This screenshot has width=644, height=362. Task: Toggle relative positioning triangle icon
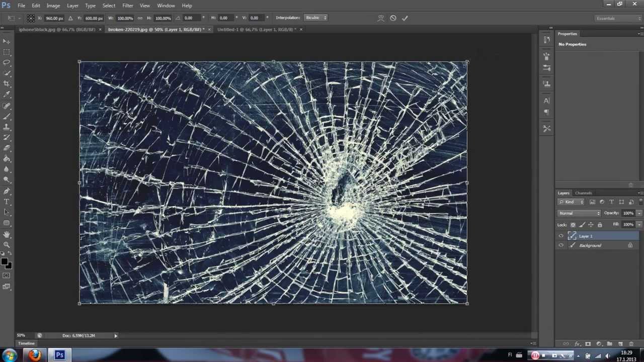point(70,18)
